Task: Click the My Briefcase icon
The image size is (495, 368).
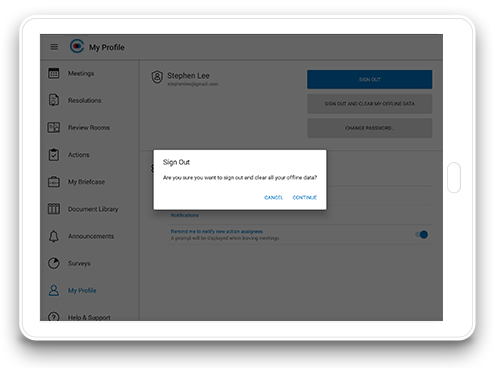Action: click(54, 182)
